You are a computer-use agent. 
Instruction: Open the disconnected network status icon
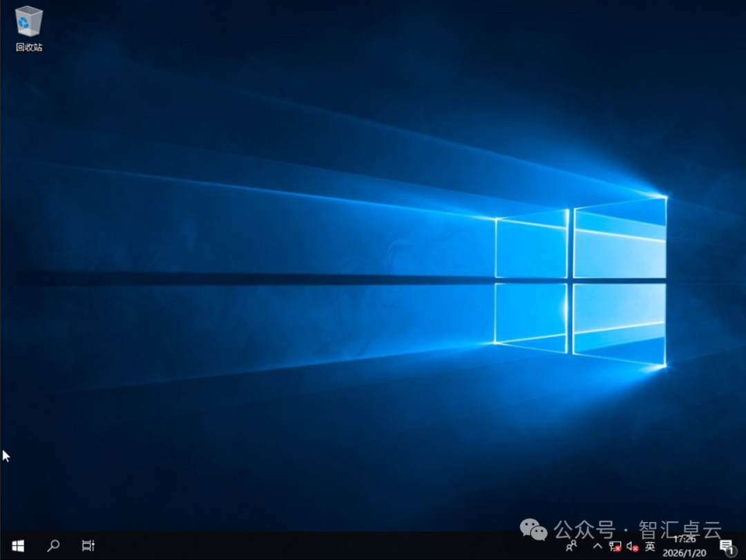point(614,546)
